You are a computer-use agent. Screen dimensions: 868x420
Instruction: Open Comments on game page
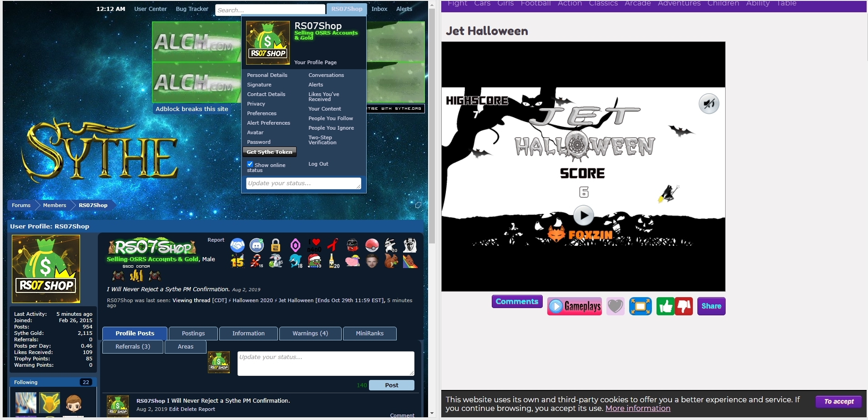[x=517, y=302]
